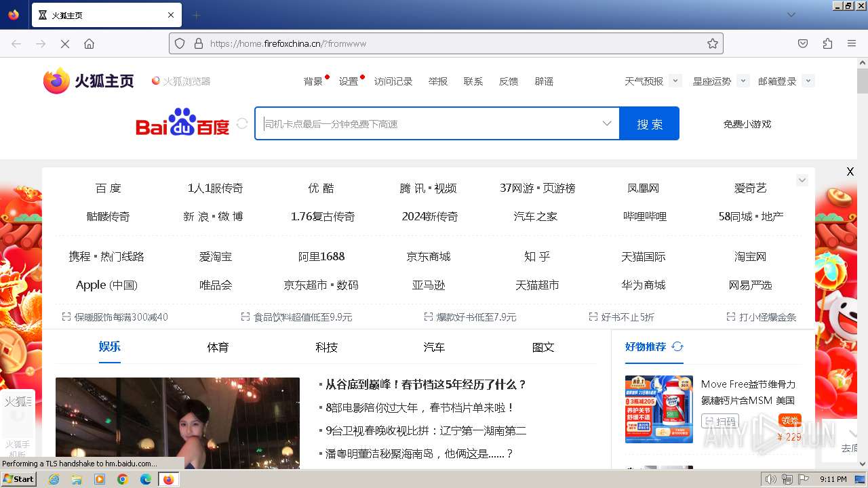Expand 星座运势 dropdown arrow
Image resolution: width=868 pixels, height=488 pixels.
(743, 81)
